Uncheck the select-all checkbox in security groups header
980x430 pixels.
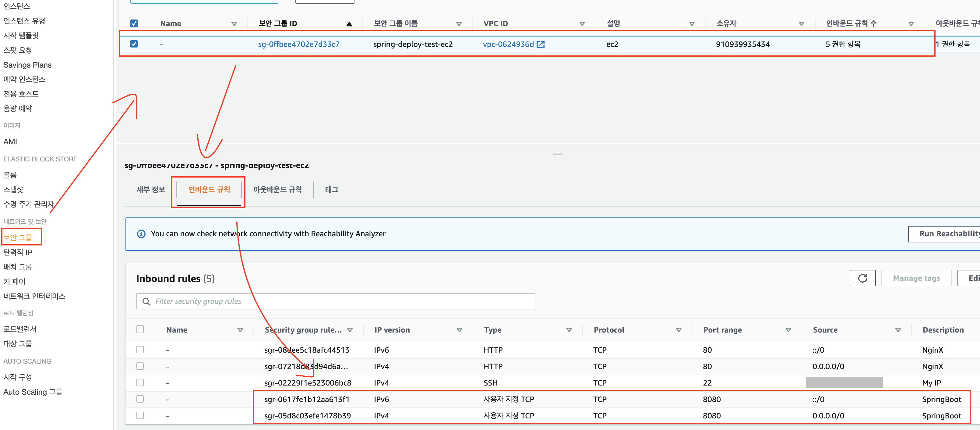[x=134, y=23]
